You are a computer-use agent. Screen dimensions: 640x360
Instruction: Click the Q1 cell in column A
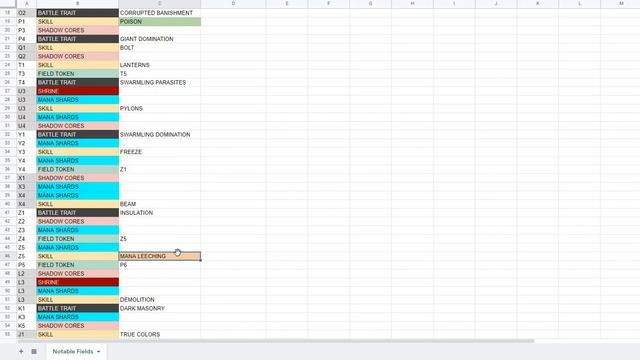click(x=27, y=47)
